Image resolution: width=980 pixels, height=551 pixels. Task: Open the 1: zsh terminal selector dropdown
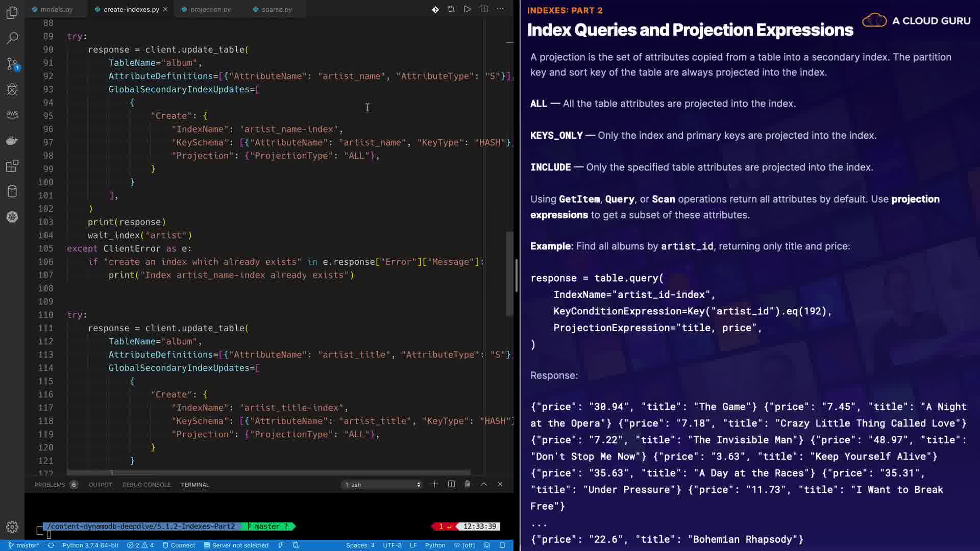coord(382,485)
